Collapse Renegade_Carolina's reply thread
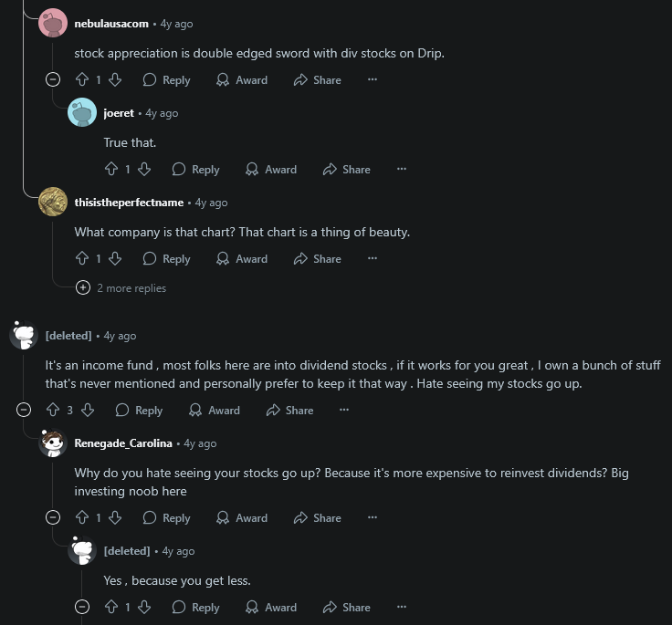672x625 pixels. tap(53, 517)
